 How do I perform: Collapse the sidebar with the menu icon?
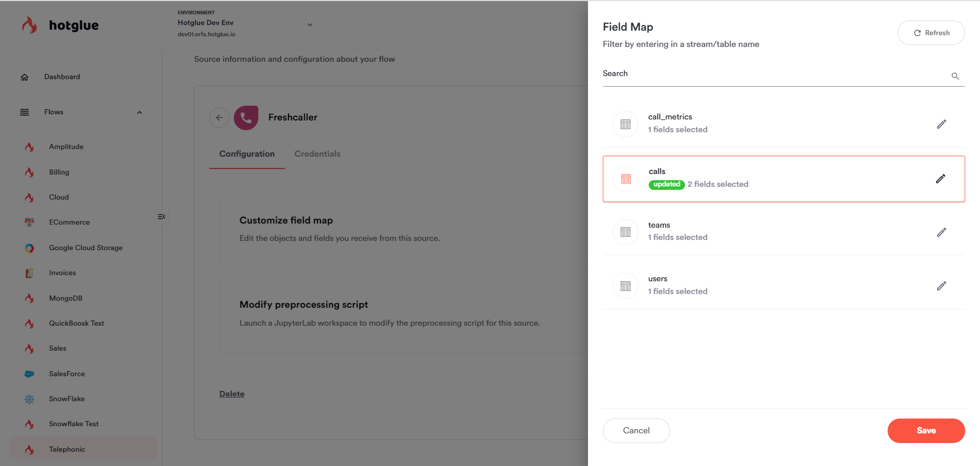pyautogui.click(x=161, y=217)
